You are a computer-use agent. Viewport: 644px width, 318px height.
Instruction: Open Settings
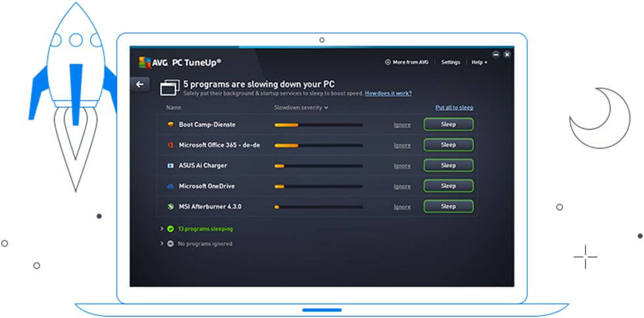pyautogui.click(x=451, y=63)
